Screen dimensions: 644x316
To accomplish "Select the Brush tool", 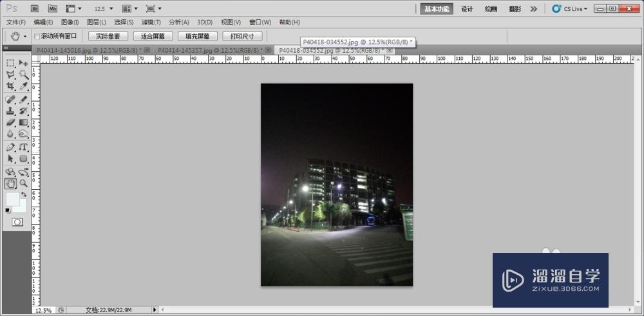I will (23, 99).
